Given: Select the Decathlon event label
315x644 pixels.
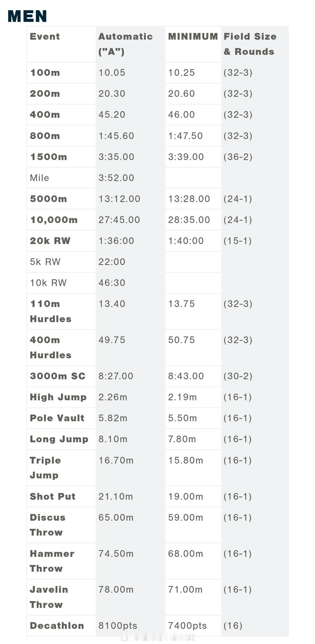Looking at the screenshot, I should tap(57, 626).
